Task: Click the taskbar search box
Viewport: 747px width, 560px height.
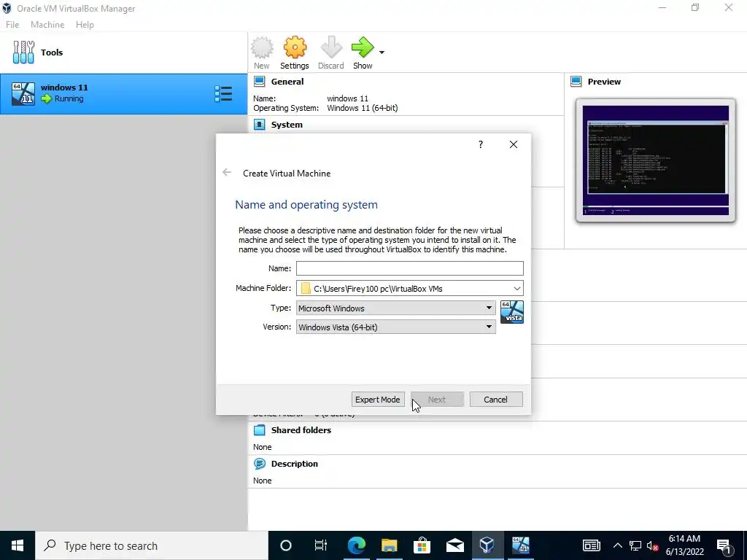Action: pyautogui.click(x=152, y=545)
